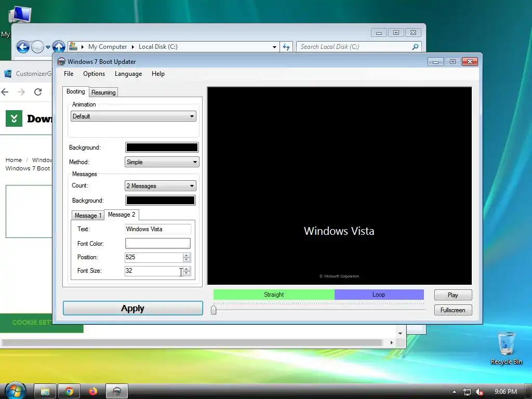Click browser scrollbar right arrow

click(392, 343)
